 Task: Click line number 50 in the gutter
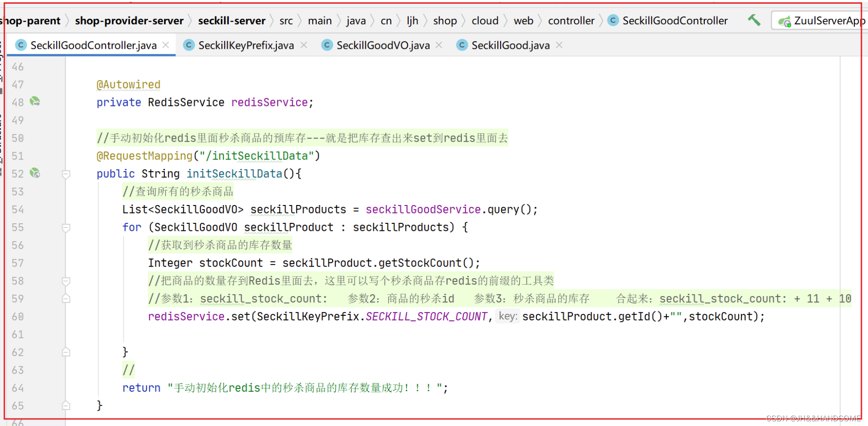18,138
